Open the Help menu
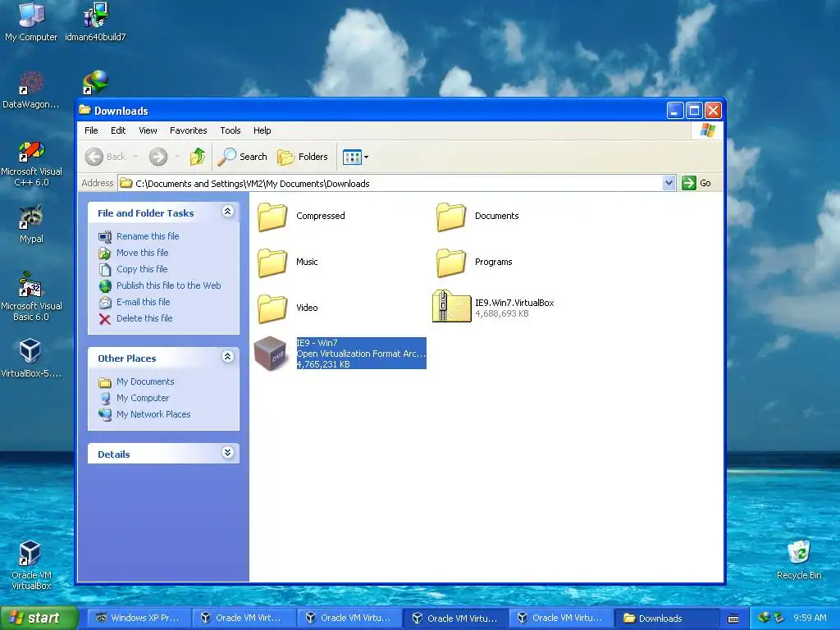The height and width of the screenshot is (630, 840). tap(262, 130)
